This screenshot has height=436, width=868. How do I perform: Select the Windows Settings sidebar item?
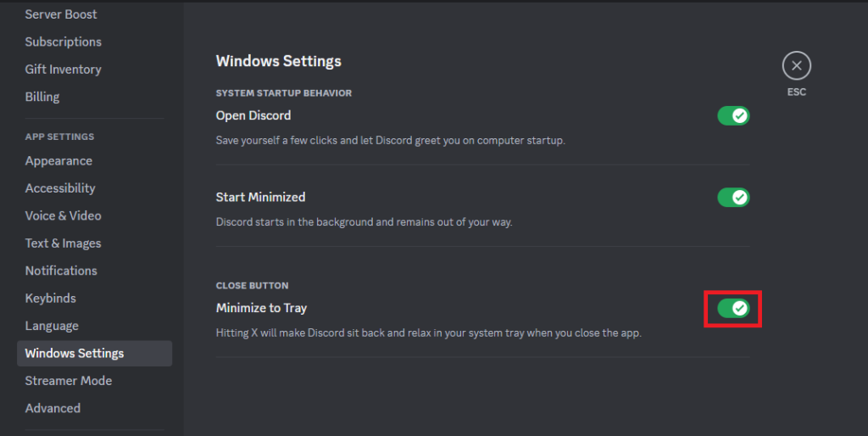tap(75, 354)
